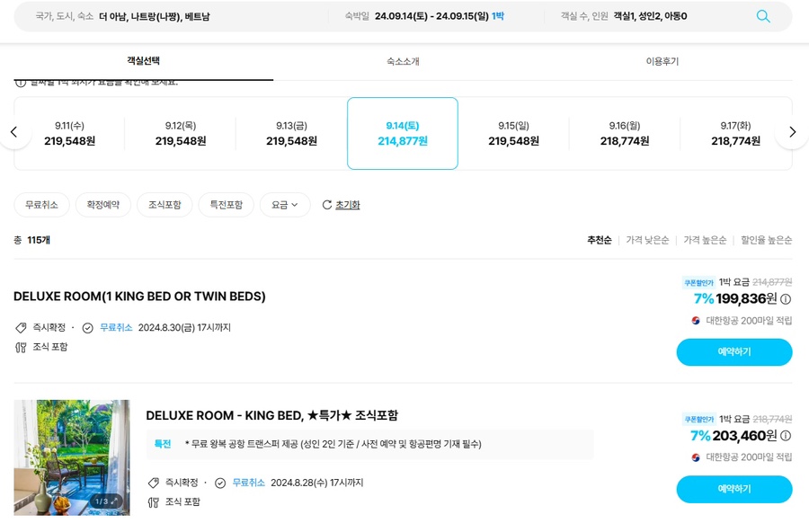Open info icon next to 199,836원 price
Viewport: 809px width, 532px height.
tap(786, 298)
